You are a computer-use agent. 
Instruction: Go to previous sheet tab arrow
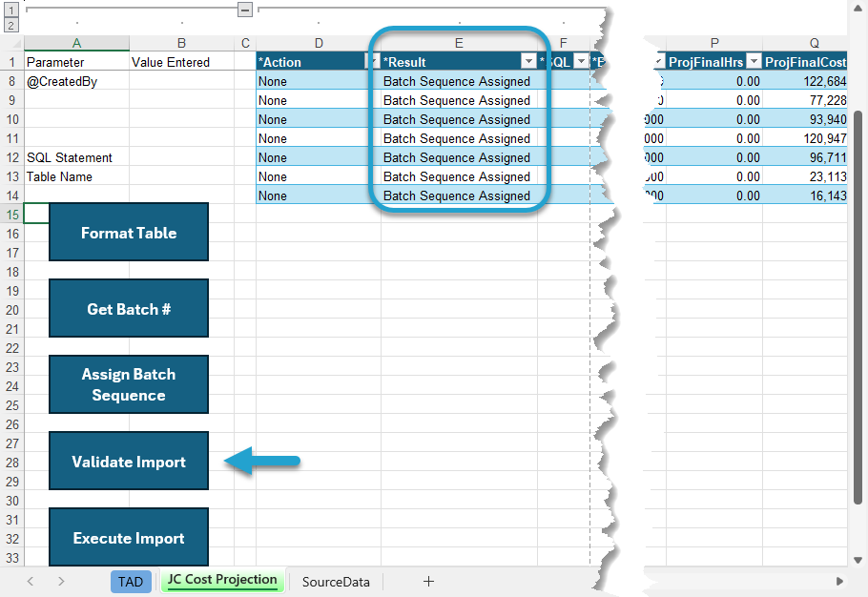pyautogui.click(x=31, y=582)
